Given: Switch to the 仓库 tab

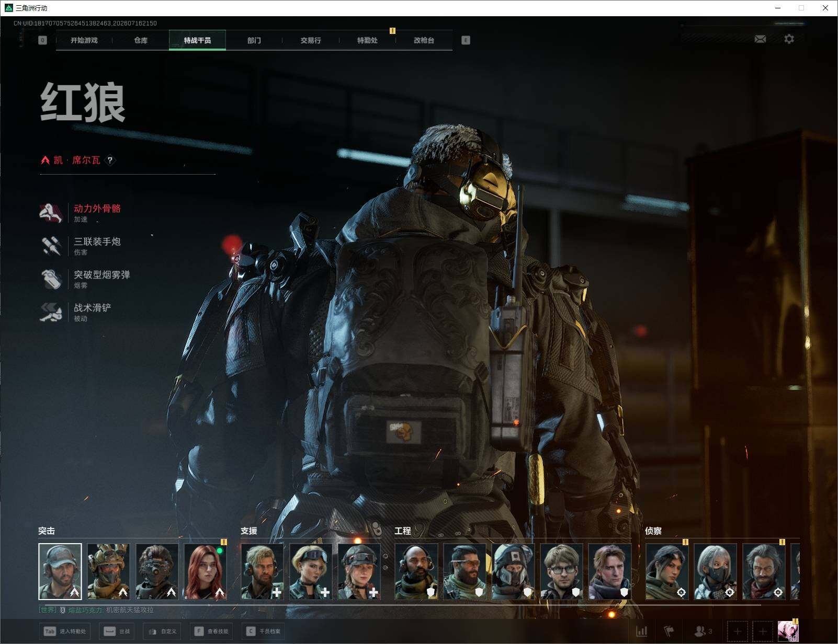Looking at the screenshot, I should [141, 40].
